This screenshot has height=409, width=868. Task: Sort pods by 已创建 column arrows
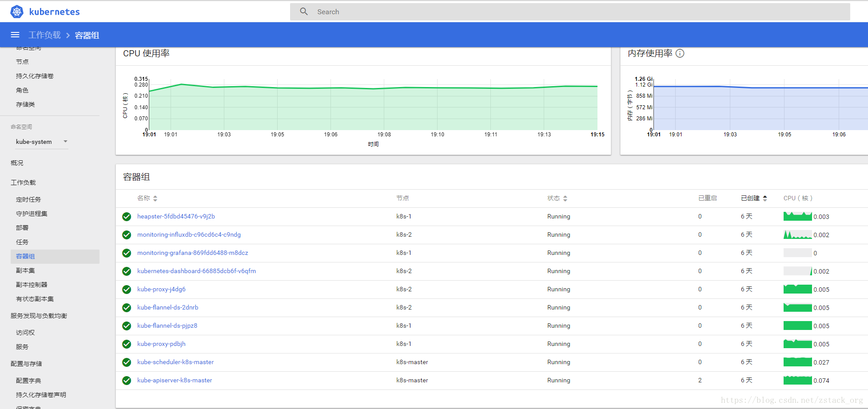click(x=765, y=199)
